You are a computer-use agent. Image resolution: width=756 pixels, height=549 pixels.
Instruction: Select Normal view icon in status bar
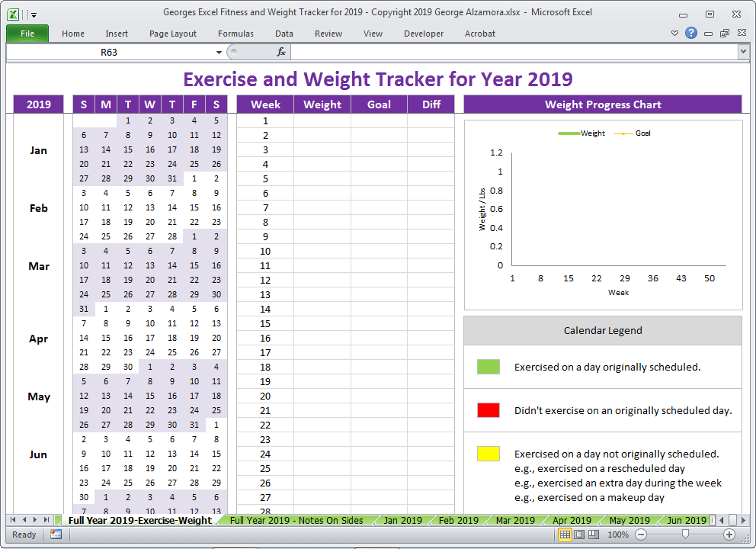(x=565, y=535)
